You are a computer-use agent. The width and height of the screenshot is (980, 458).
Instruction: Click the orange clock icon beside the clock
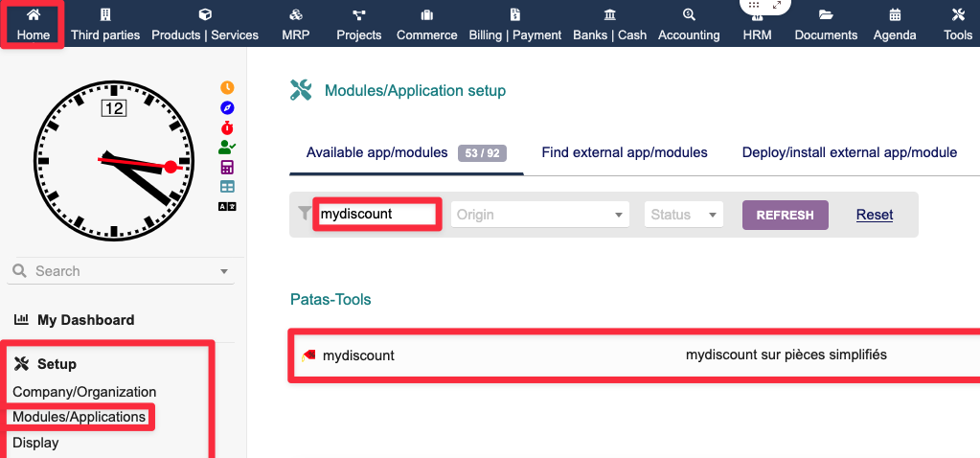tap(227, 87)
